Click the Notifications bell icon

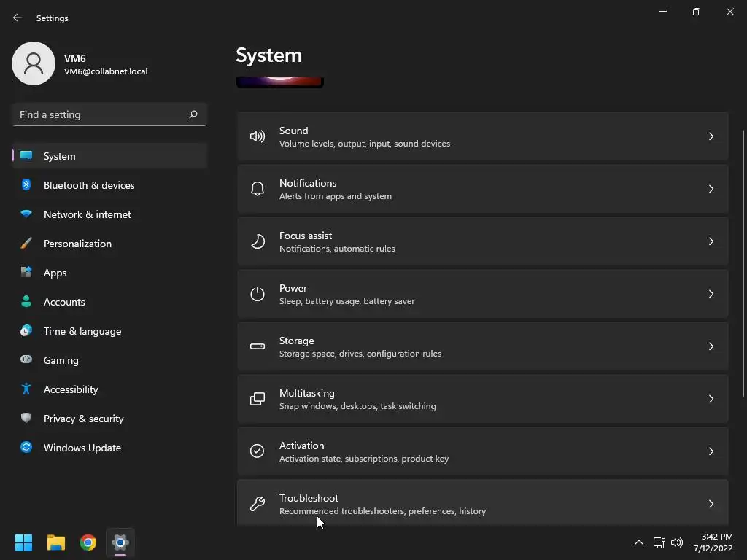258,189
